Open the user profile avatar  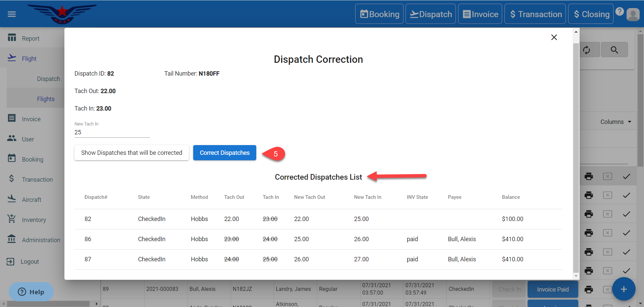coord(633,14)
